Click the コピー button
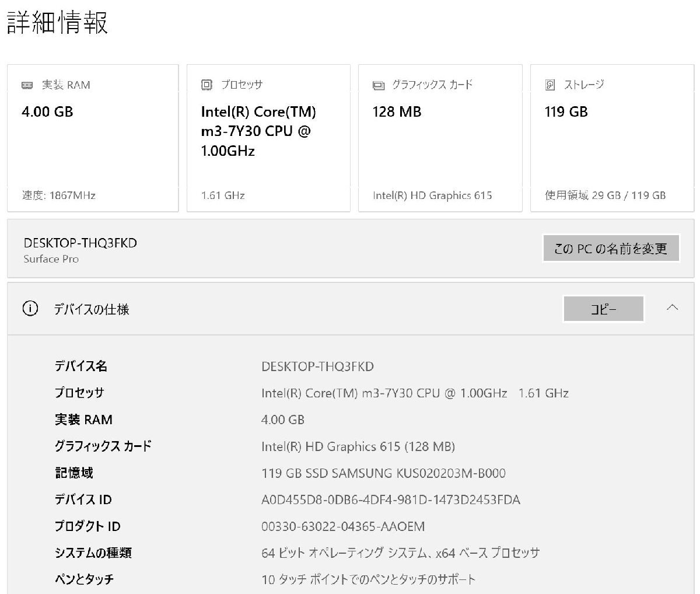Screen dimensions: 700x594 [x=603, y=309]
